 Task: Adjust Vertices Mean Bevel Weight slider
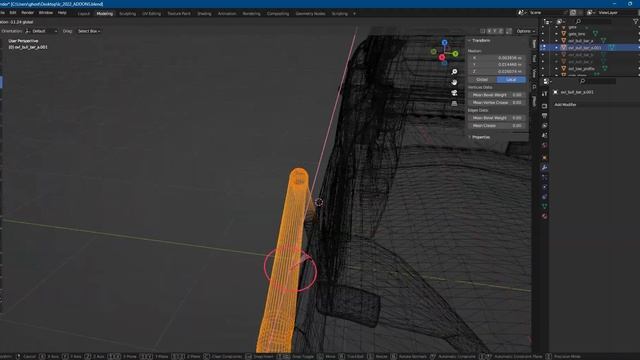[497, 95]
